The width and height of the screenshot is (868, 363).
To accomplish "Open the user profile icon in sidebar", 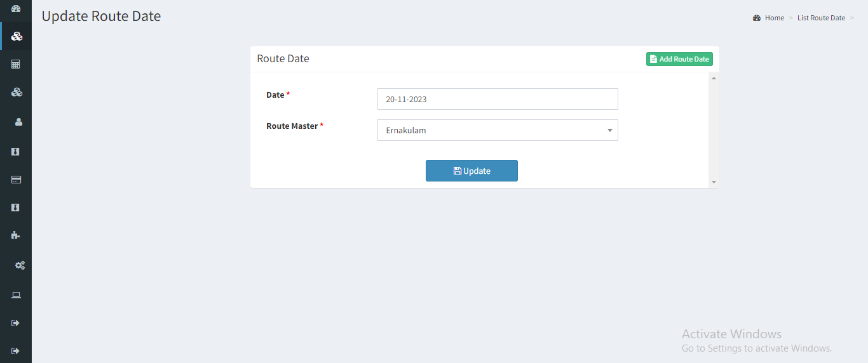I will pos(18,122).
